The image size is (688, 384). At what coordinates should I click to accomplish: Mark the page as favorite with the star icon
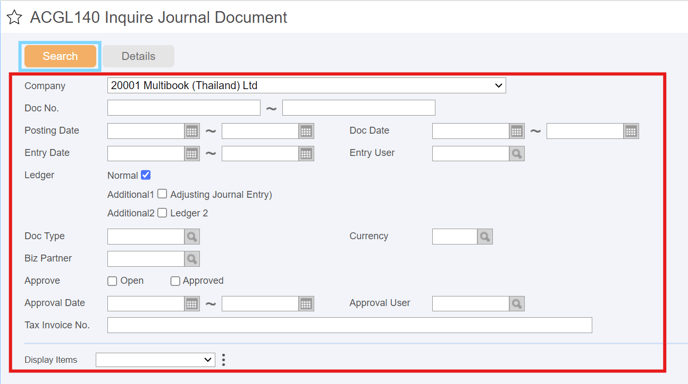coord(14,18)
